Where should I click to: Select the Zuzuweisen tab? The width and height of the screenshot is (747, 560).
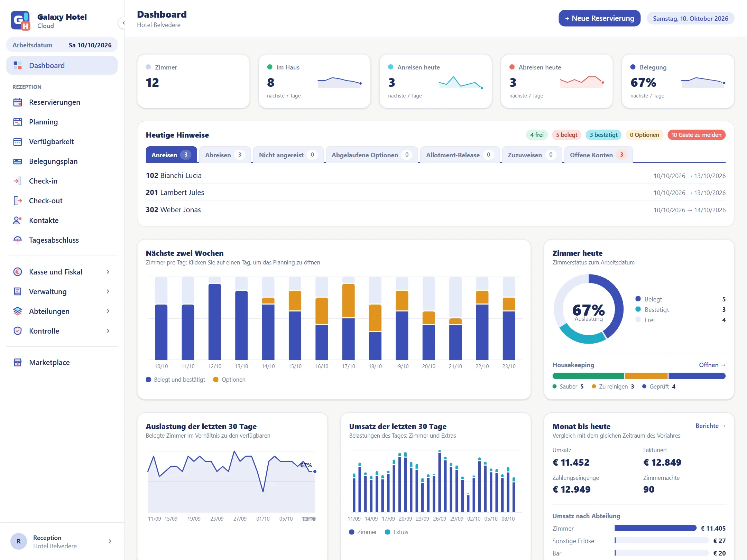(532, 155)
